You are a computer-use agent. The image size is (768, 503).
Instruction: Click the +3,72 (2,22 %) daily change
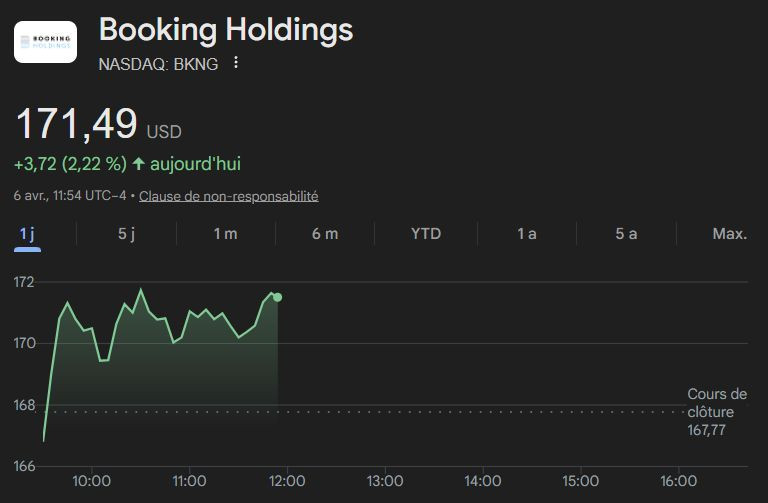coord(70,163)
